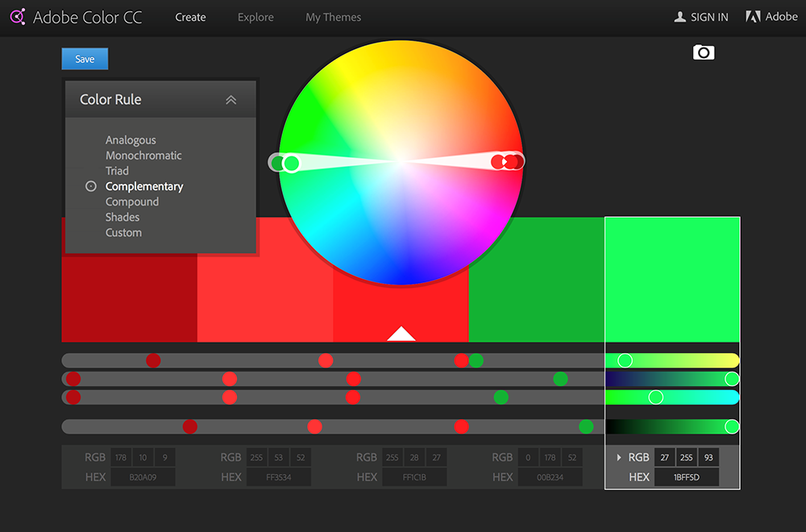
Task: Click the Adobe Color CC logo icon
Action: pos(17,17)
